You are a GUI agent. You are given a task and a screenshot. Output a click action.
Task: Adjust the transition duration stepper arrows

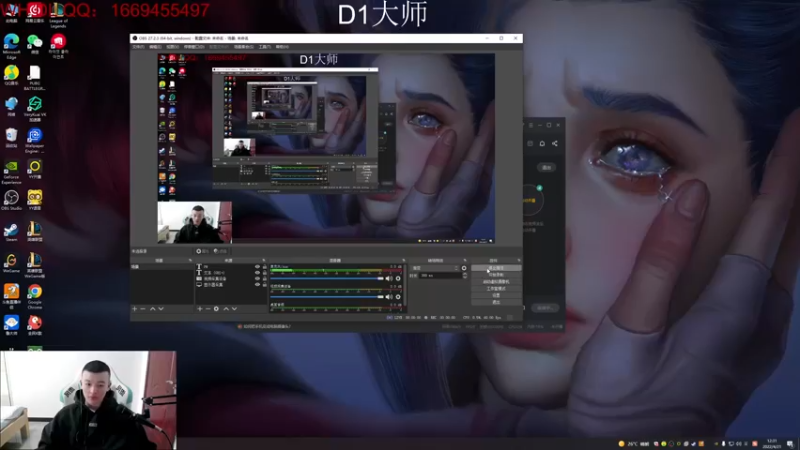coord(464,276)
